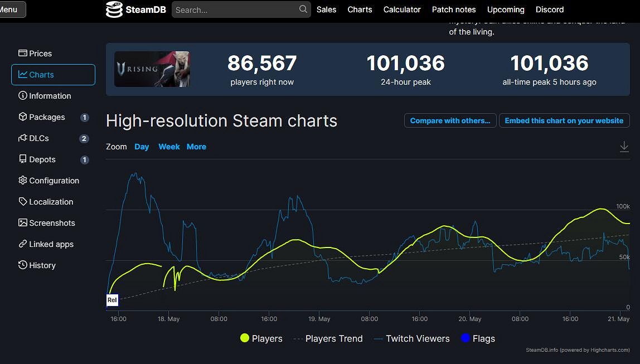The height and width of the screenshot is (364, 640).
Task: Hide the Twitch Viewers line via legend
Action: tap(411, 338)
